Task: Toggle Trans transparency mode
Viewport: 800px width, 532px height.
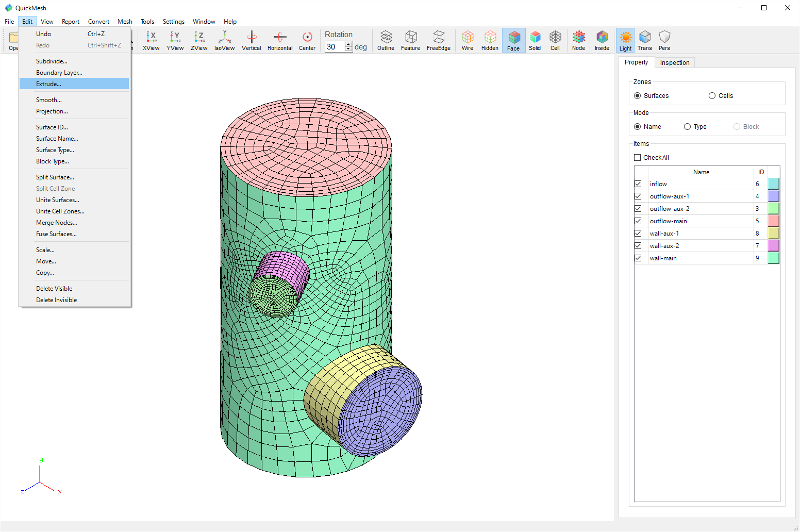Action: coord(645,40)
